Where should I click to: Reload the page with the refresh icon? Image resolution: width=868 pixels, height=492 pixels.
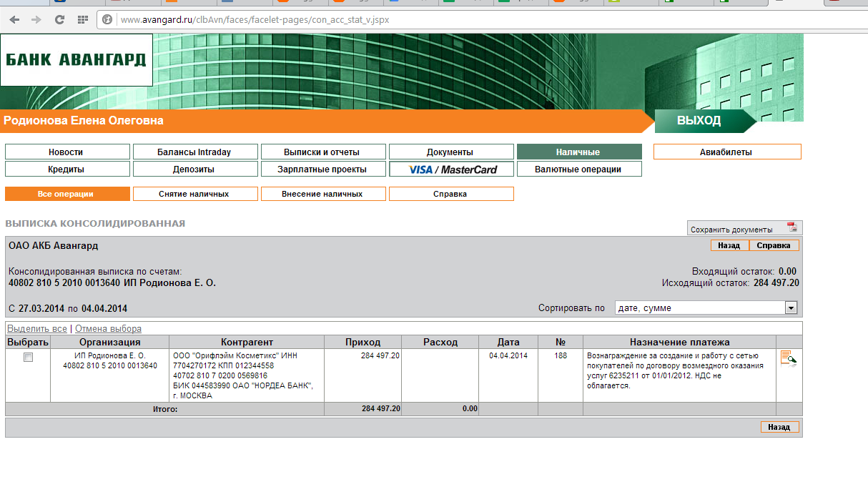pos(59,19)
